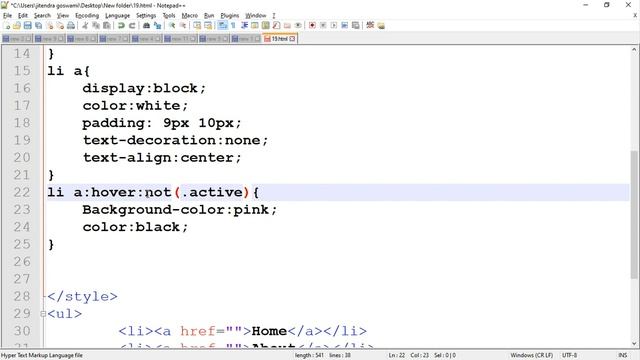
Task: Paste using the clipboard icon
Action: coord(107,26)
